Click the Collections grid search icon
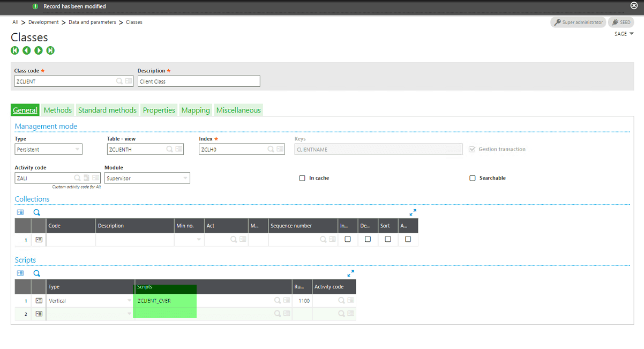This screenshot has width=644, height=349. coord(37,212)
